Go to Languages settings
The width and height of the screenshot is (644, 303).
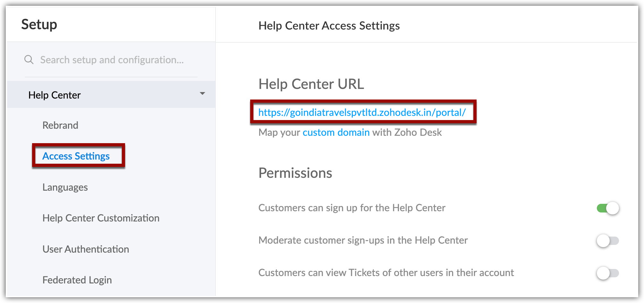(65, 187)
